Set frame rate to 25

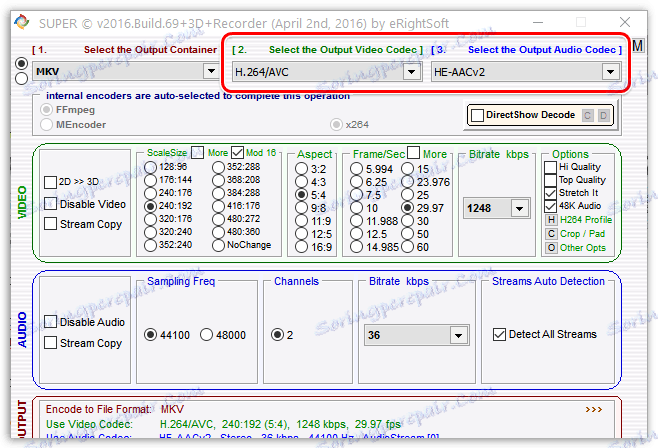[407, 195]
